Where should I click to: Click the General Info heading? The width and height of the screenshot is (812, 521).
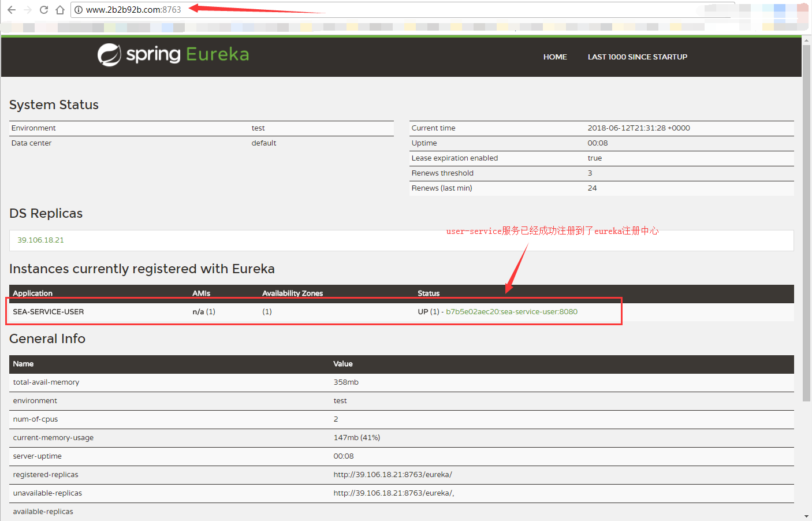pos(47,338)
